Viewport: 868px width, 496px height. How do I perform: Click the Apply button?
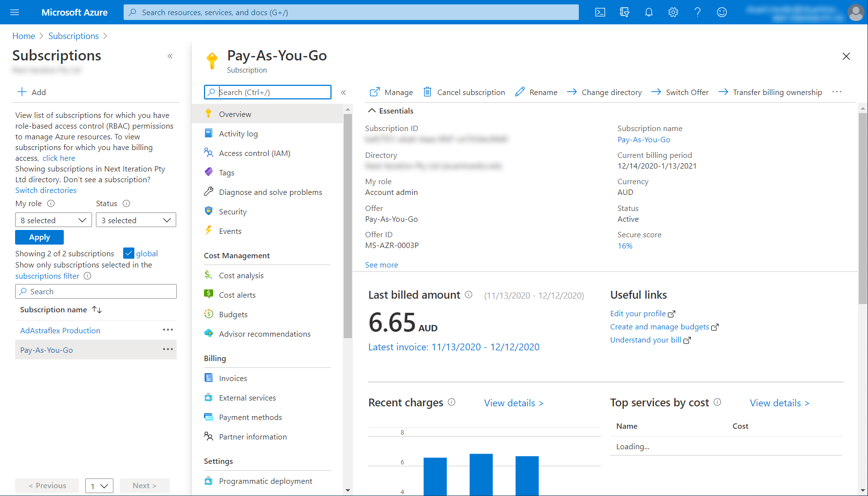coord(39,237)
